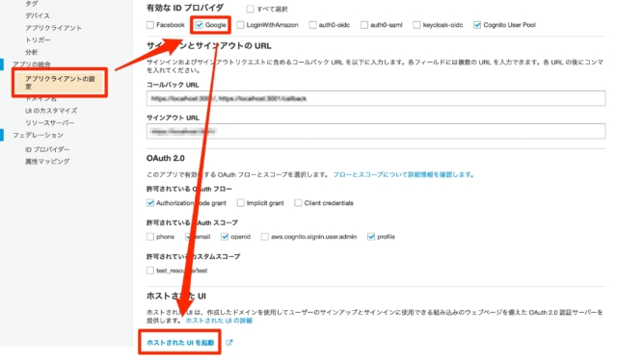Select the フェデレーション section in sidebar
617x364 pixels.
(38, 135)
